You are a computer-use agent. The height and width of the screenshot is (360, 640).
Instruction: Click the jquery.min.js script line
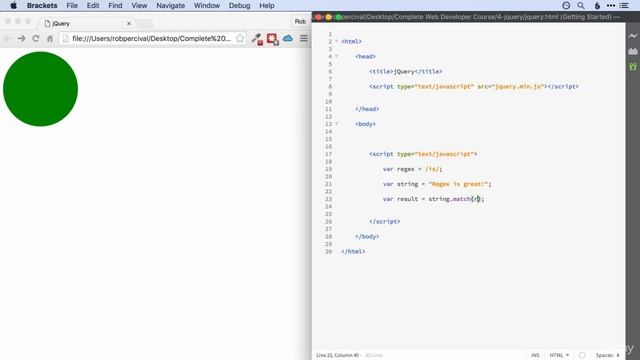[474, 87]
